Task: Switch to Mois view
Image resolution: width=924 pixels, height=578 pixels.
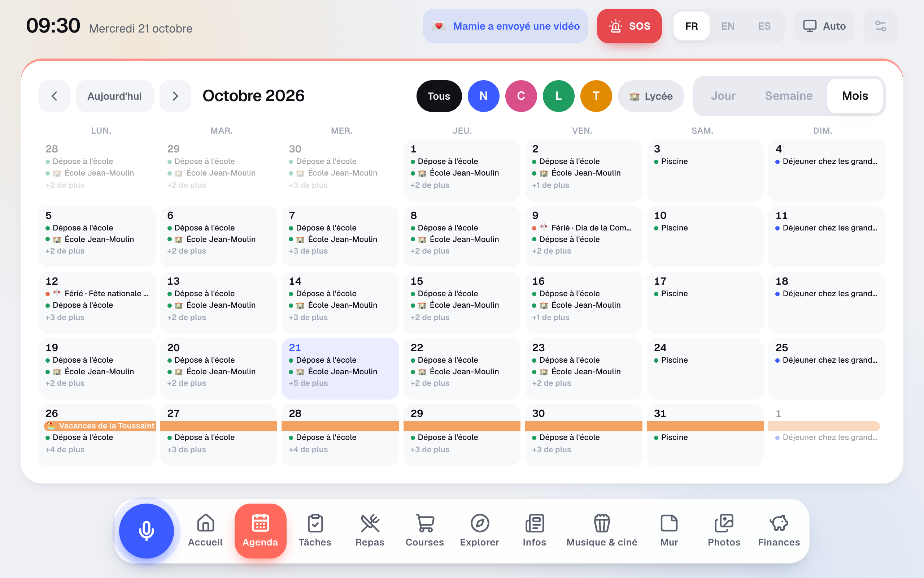Action: click(855, 96)
